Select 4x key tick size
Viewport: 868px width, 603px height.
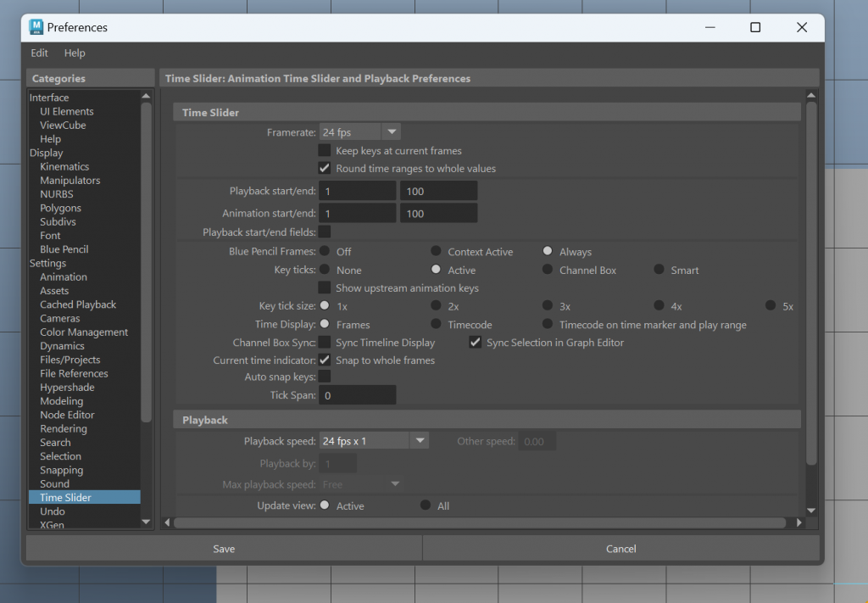[659, 305]
